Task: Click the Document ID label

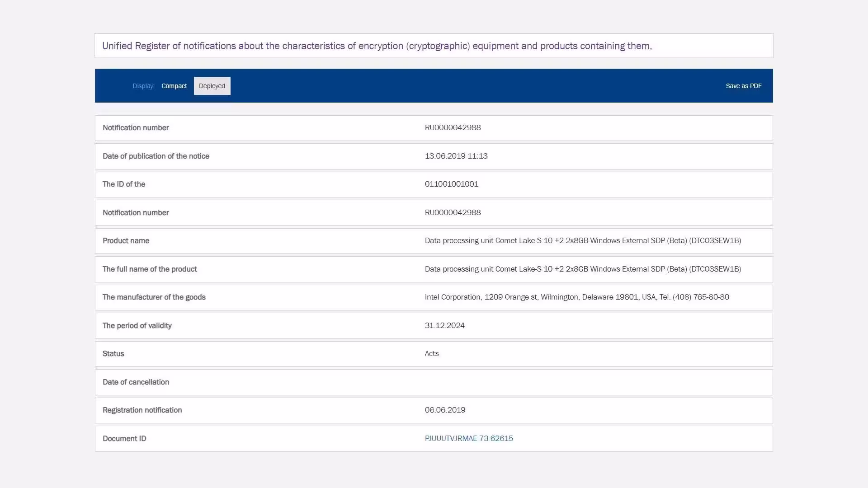Action: pos(124,438)
